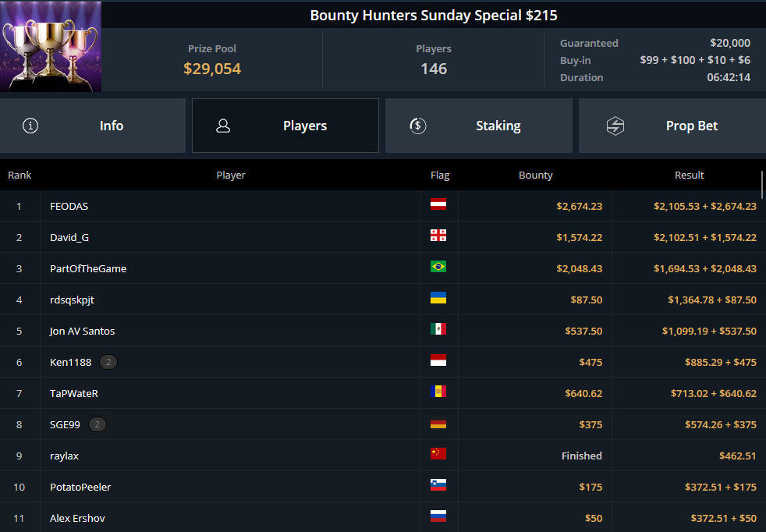Open the Info tab
766x532 pixels.
tap(93, 126)
